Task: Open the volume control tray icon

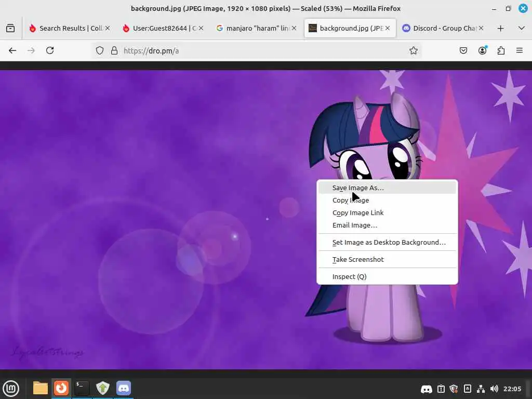Action: (x=494, y=389)
